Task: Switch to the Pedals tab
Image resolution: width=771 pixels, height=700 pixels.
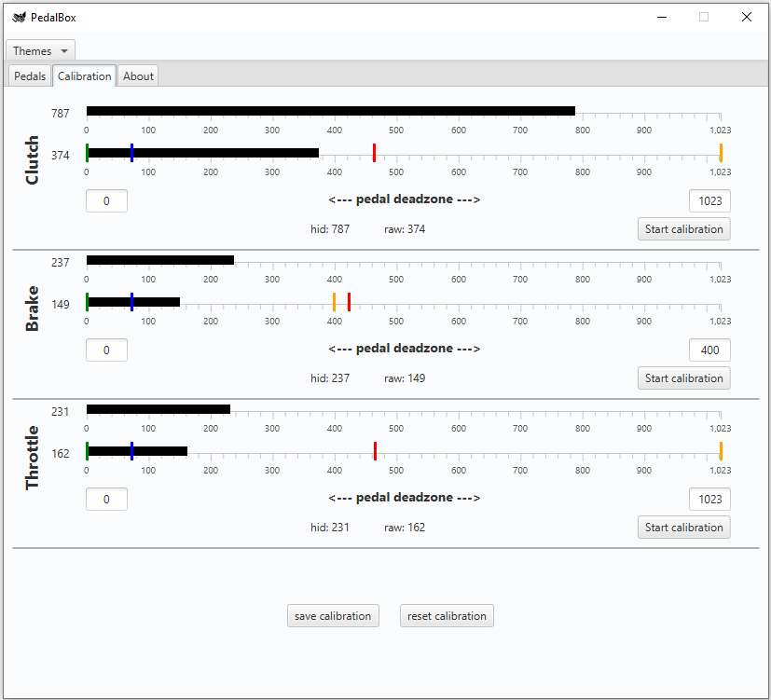Action: point(30,76)
